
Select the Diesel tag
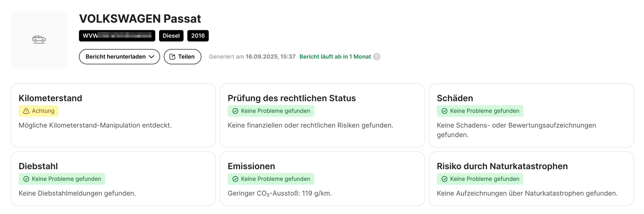tap(171, 36)
